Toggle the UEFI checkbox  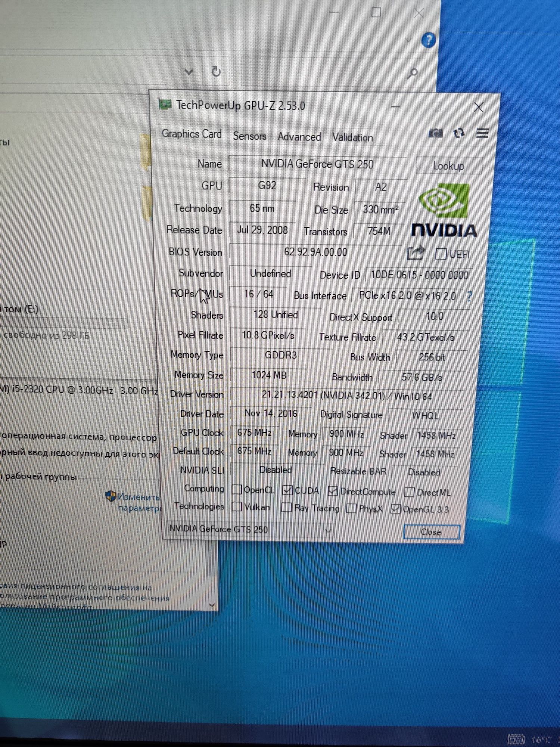click(441, 254)
